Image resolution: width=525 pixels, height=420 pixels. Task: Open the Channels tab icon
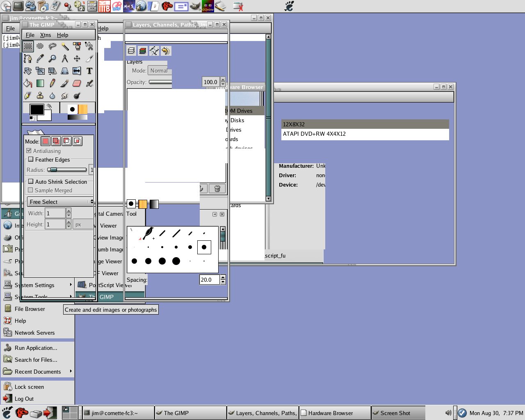point(143,51)
